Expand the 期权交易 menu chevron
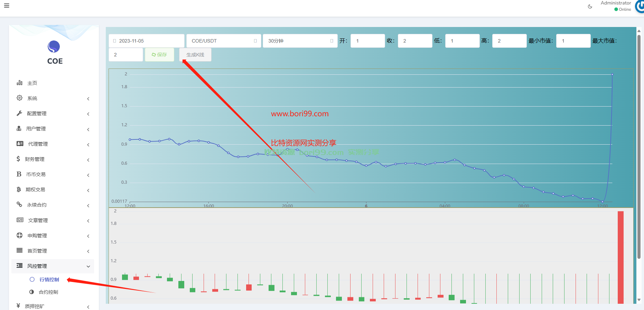644x310 pixels. coord(88,190)
